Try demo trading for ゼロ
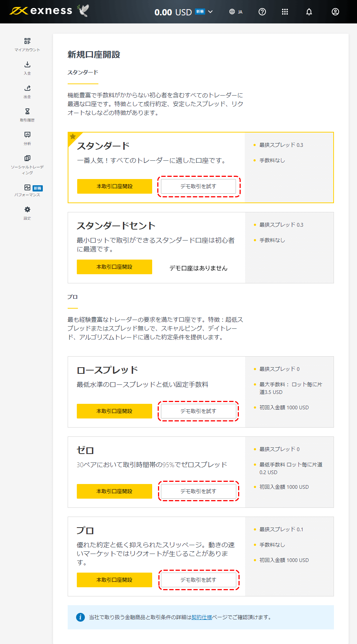 [199, 491]
